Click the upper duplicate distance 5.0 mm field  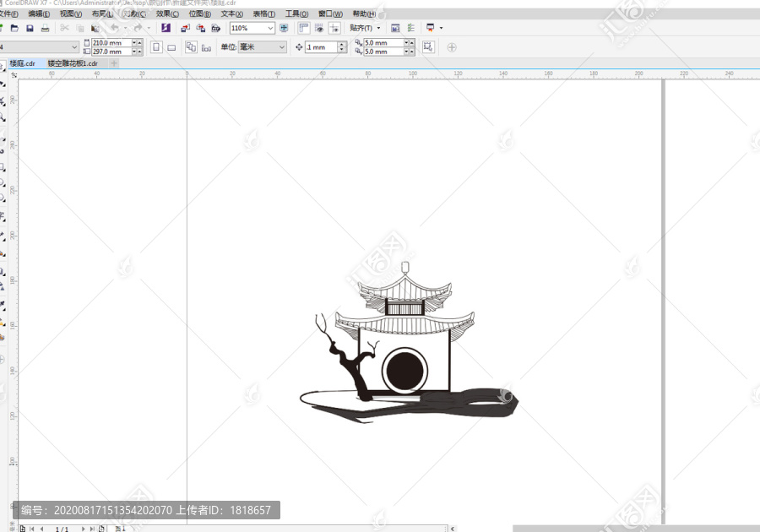coord(383,42)
